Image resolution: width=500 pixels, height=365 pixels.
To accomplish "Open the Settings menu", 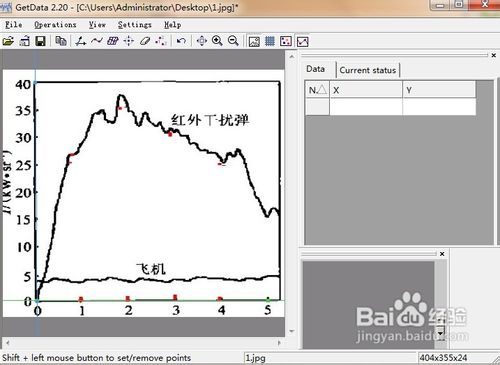I will tap(135, 25).
